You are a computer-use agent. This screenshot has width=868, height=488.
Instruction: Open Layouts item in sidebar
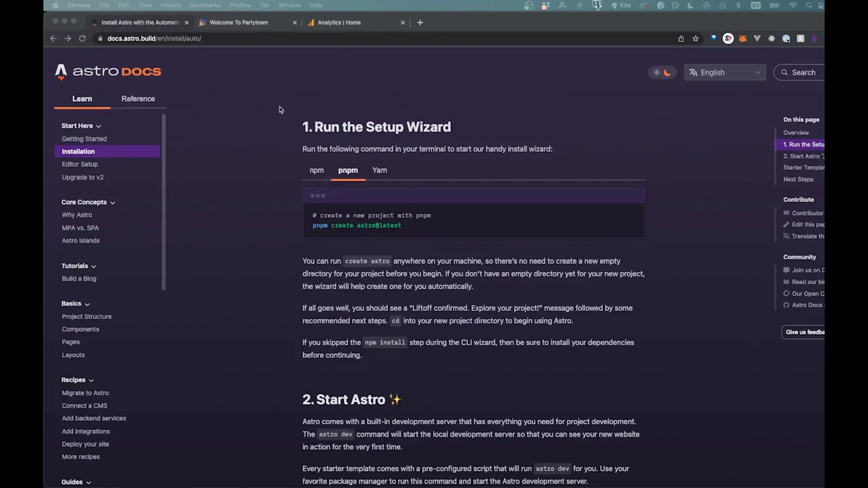(73, 355)
